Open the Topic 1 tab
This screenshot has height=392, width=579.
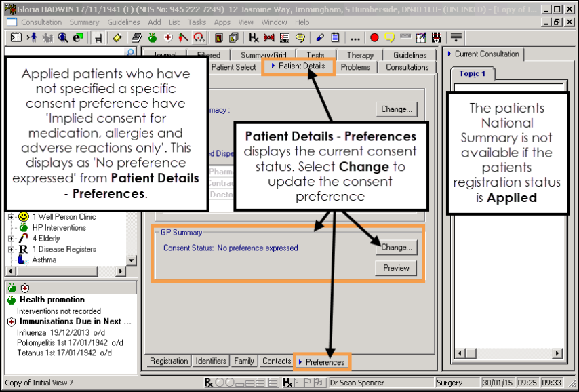click(473, 73)
